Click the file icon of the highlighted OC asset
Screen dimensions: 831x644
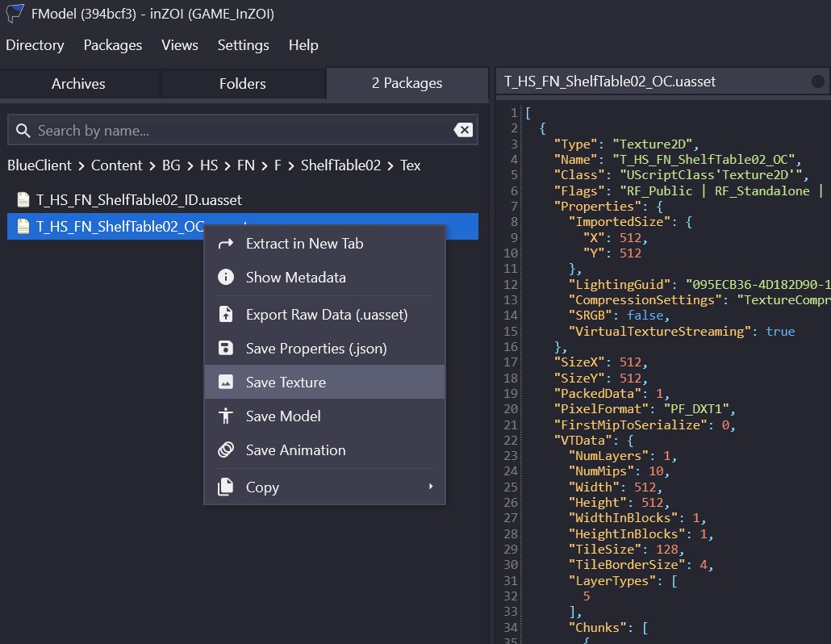(x=23, y=226)
